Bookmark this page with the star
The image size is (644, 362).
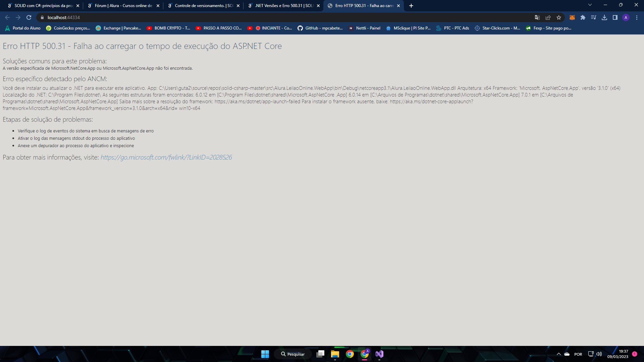(559, 17)
